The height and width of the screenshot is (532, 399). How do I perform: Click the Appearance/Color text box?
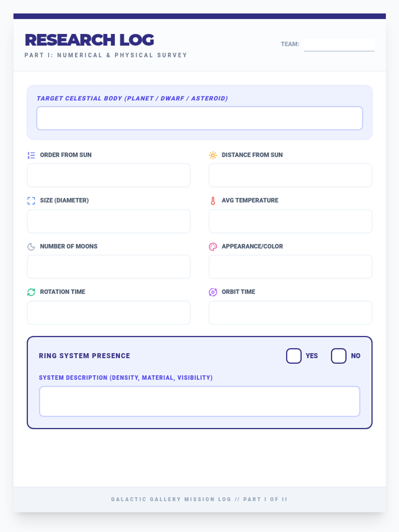coord(291,267)
